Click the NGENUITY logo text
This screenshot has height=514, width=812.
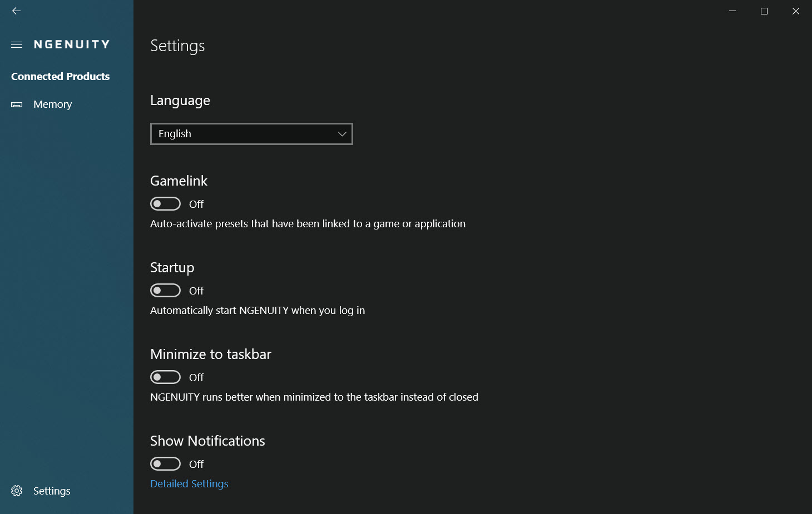click(x=72, y=44)
